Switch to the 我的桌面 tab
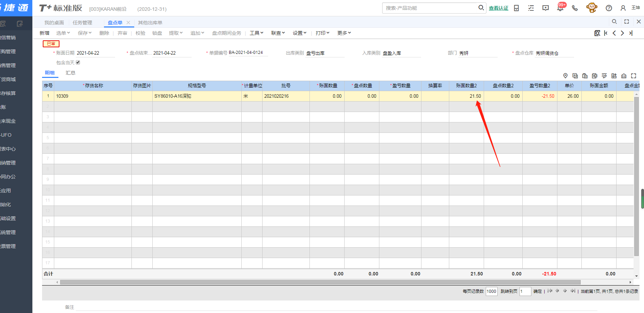 54,23
